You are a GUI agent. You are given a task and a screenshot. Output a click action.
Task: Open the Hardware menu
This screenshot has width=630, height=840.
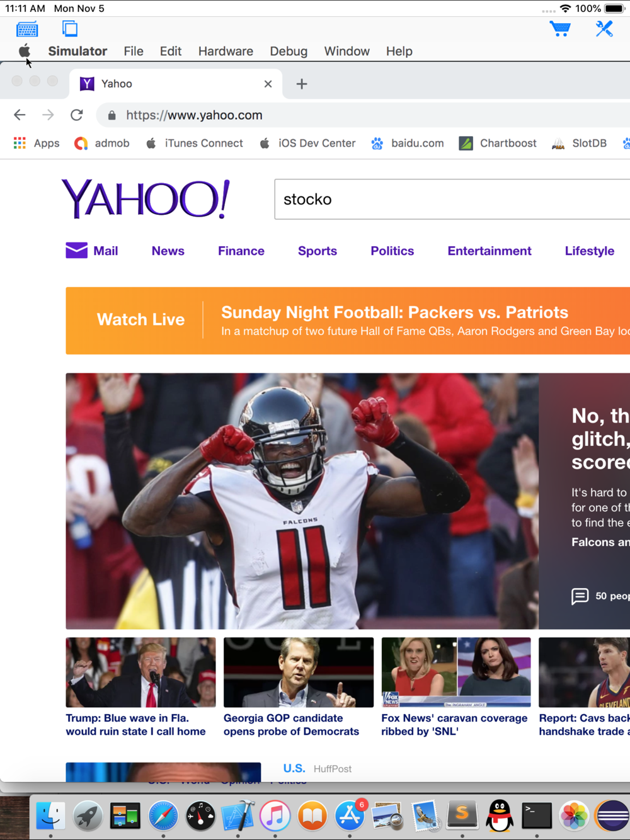226,51
